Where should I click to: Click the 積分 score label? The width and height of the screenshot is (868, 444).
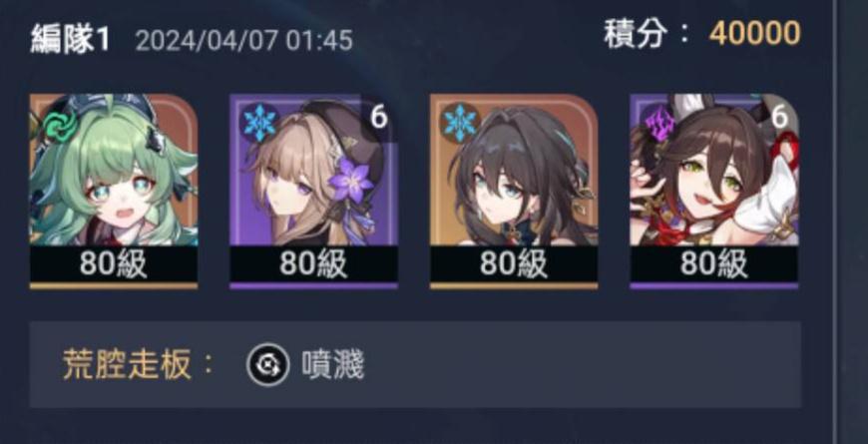pos(635,34)
